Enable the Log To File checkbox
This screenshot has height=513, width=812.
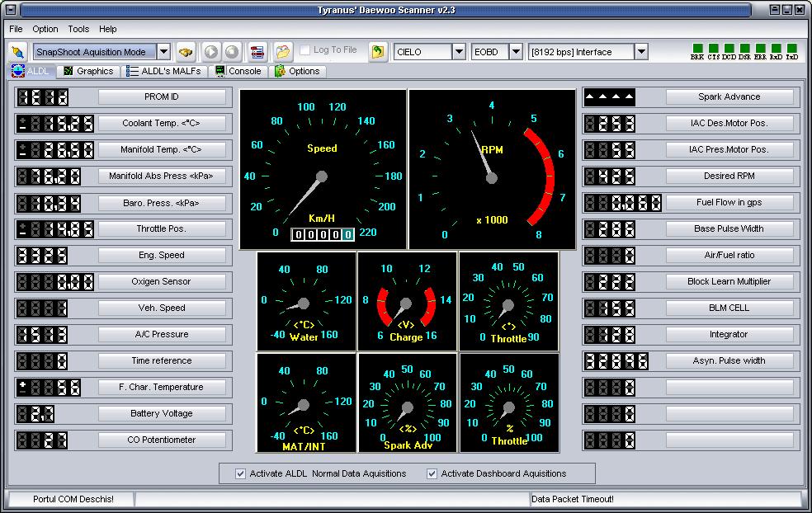306,50
